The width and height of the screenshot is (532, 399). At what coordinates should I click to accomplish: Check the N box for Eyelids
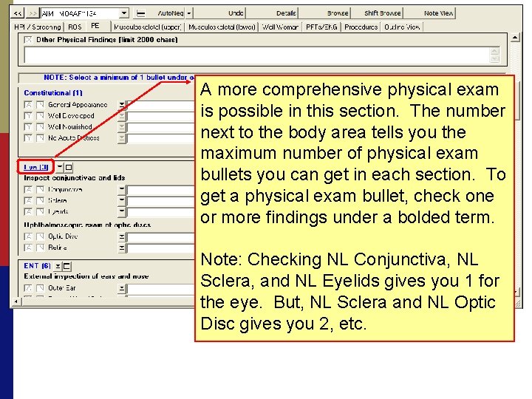click(40, 212)
